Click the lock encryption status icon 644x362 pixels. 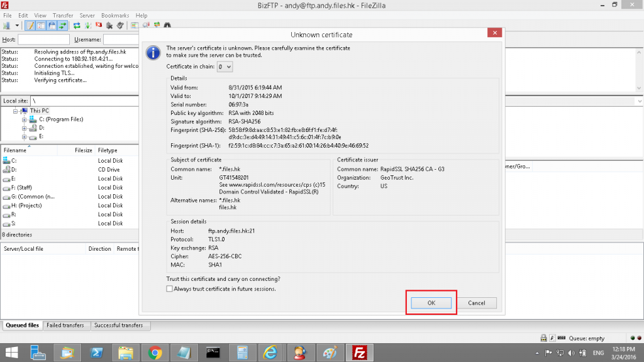pyautogui.click(x=543, y=337)
